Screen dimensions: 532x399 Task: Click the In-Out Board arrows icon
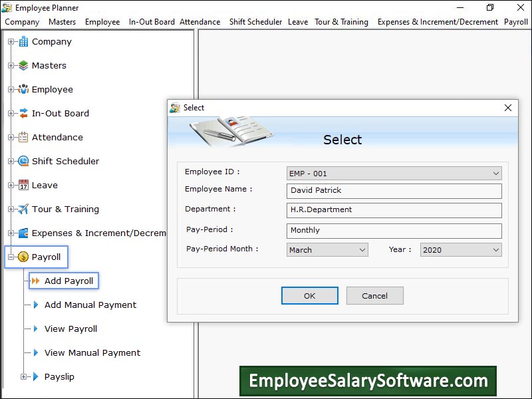click(x=23, y=114)
